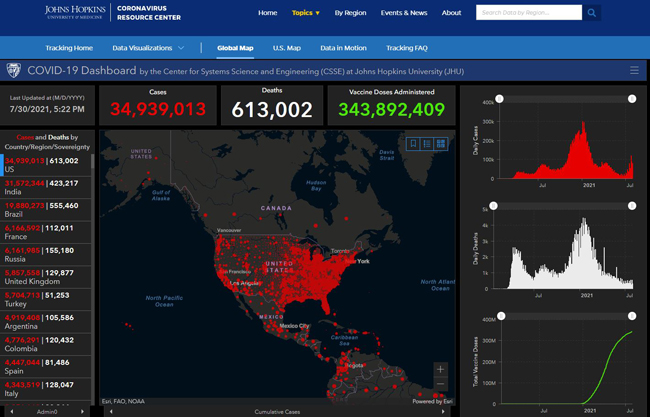
Task: Click left slider handle on Daily Deaths chart
Action: (493, 206)
